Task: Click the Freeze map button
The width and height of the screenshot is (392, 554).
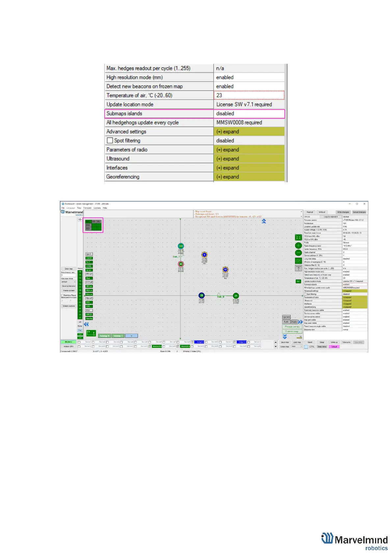Action: (292, 331)
